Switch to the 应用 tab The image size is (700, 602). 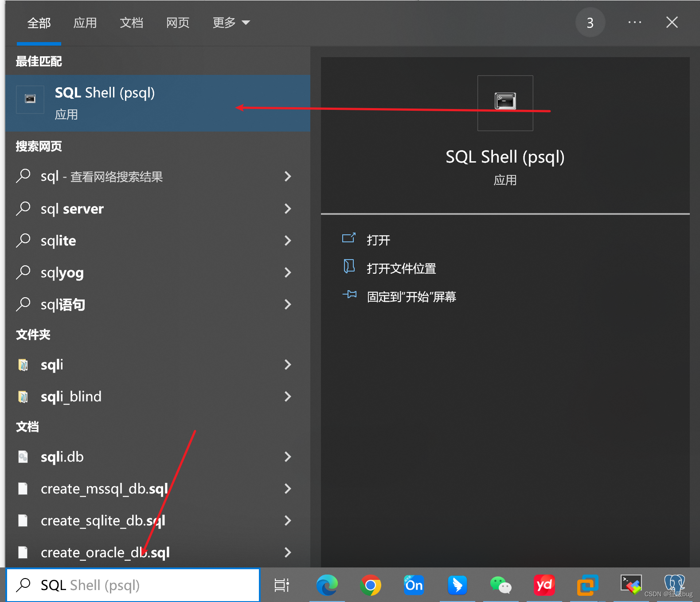[x=85, y=23]
